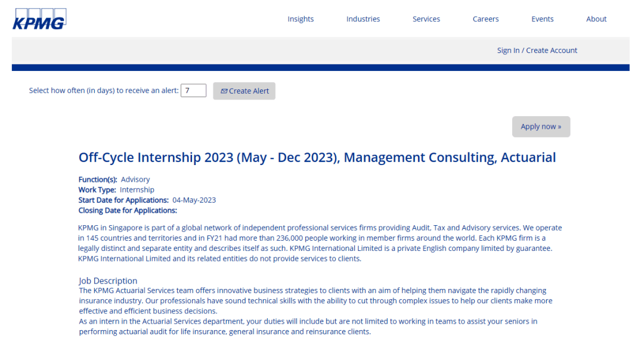The width and height of the screenshot is (644, 345).
Task: Click the KPMG logo
Action: [39, 19]
